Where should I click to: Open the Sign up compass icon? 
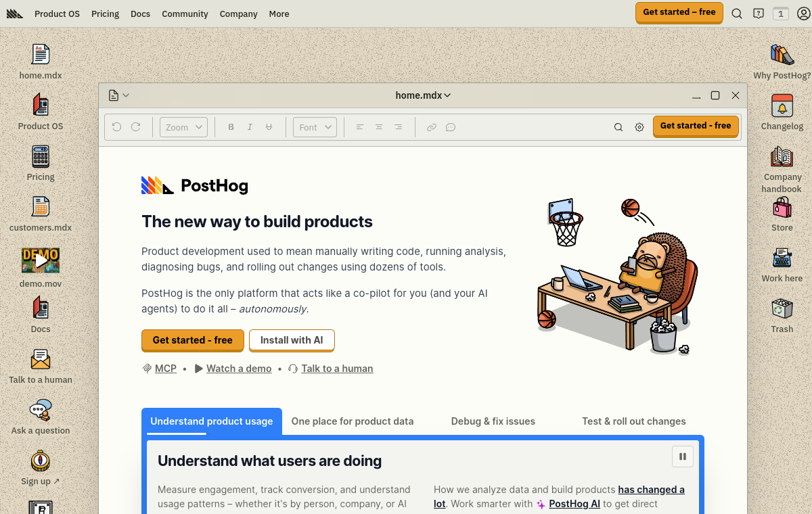click(x=41, y=461)
